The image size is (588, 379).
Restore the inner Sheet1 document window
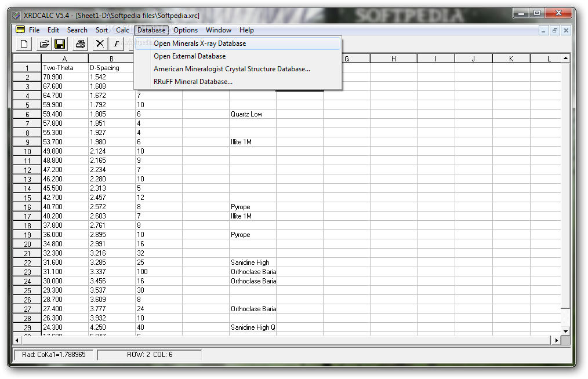point(554,30)
